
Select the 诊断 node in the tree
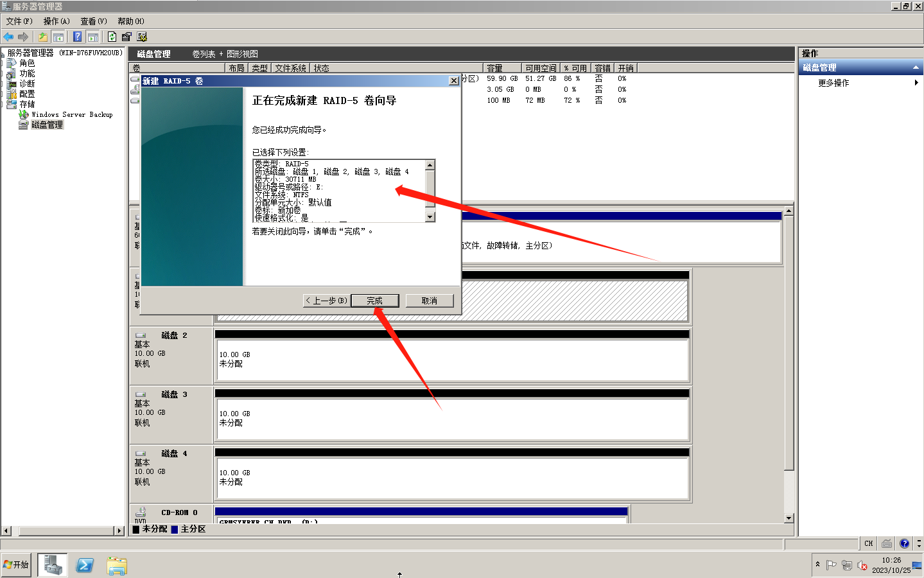(x=27, y=83)
